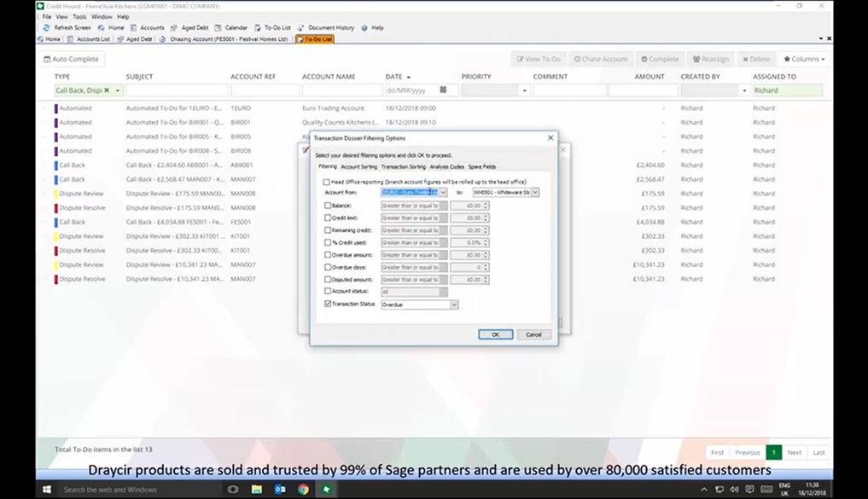Viewport: 868px width, 499px height.
Task: Open the Columns dropdown button
Action: click(x=804, y=59)
